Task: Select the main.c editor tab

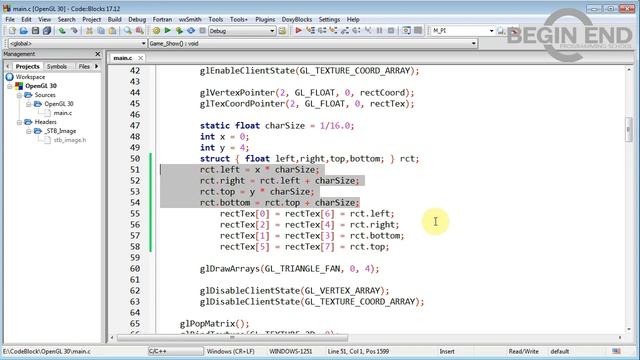Action: (123, 58)
